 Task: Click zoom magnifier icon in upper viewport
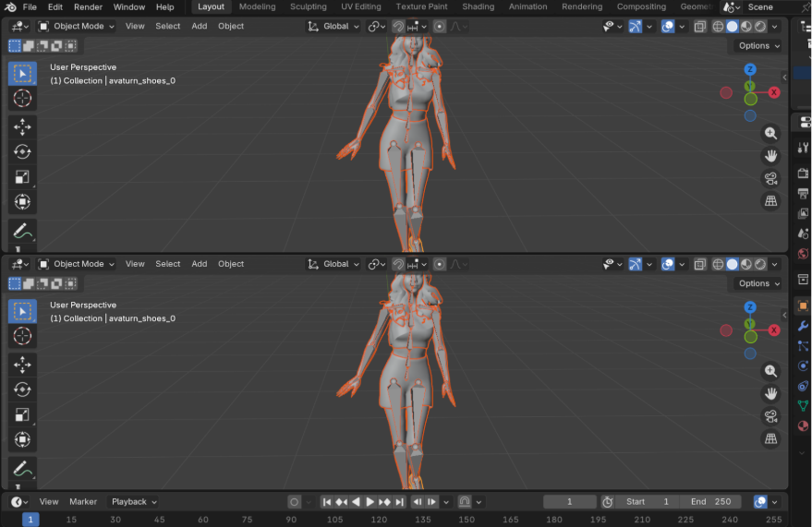pos(770,133)
